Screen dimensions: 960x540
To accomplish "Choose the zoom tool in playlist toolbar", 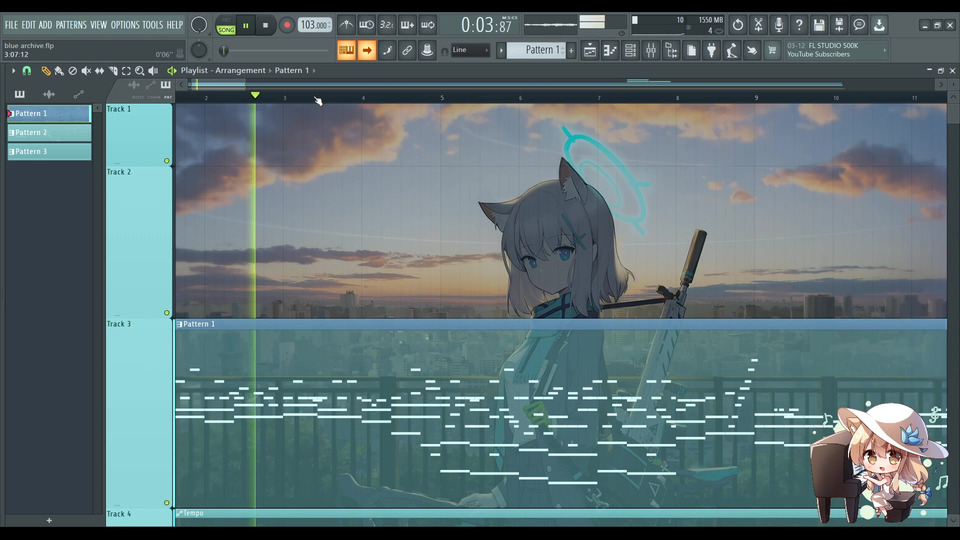I will point(139,71).
